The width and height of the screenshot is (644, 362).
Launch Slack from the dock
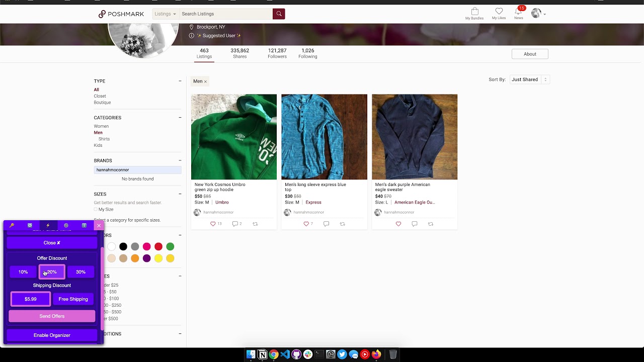point(307,354)
